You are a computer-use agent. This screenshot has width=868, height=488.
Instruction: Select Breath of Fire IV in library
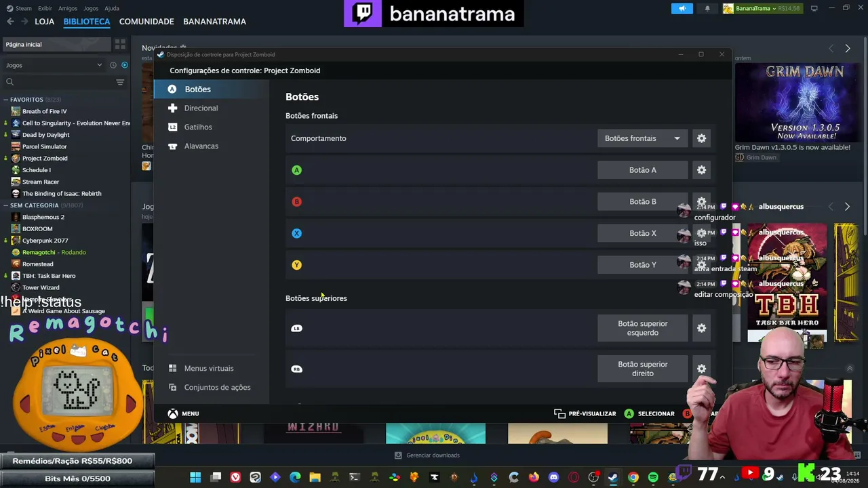point(44,111)
